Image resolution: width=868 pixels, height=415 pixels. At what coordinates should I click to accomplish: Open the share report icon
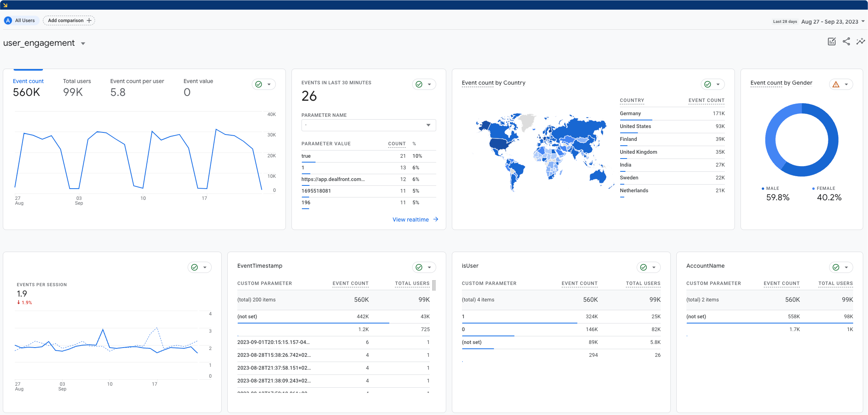click(846, 41)
